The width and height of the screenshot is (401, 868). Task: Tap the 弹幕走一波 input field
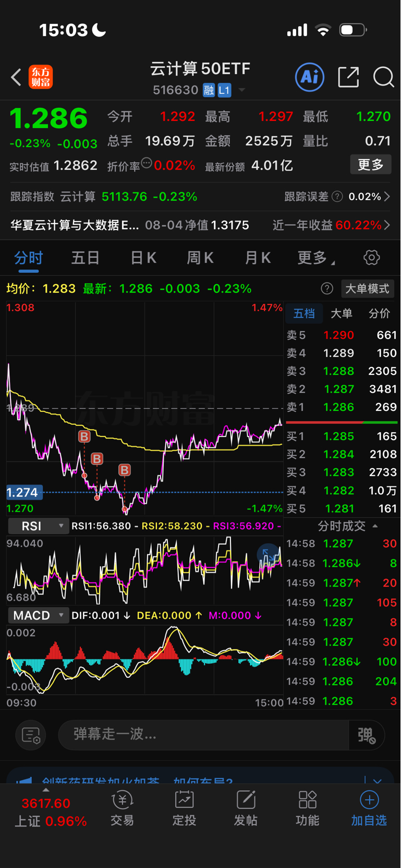[x=203, y=735]
